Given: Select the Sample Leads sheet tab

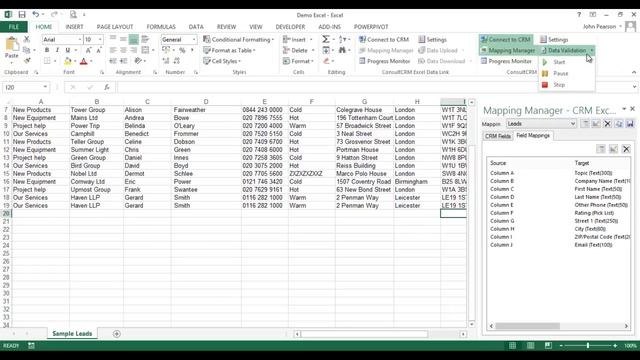Looking at the screenshot, I should click(x=72, y=334).
